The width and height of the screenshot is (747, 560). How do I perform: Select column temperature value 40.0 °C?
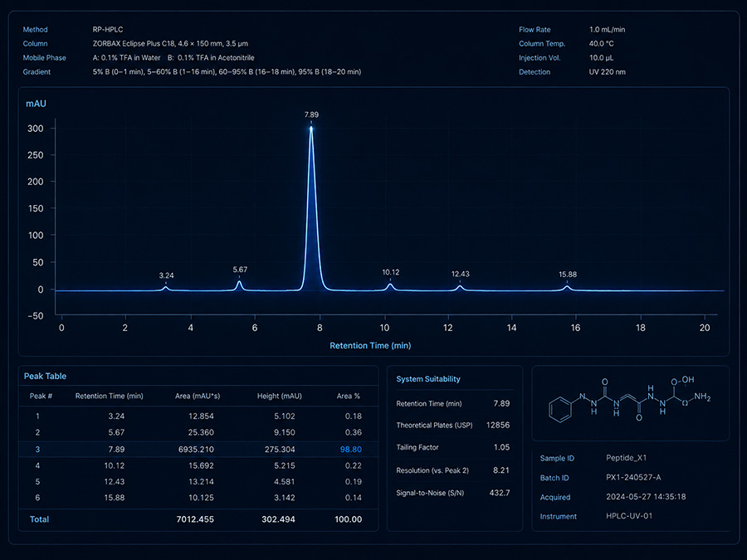point(601,44)
